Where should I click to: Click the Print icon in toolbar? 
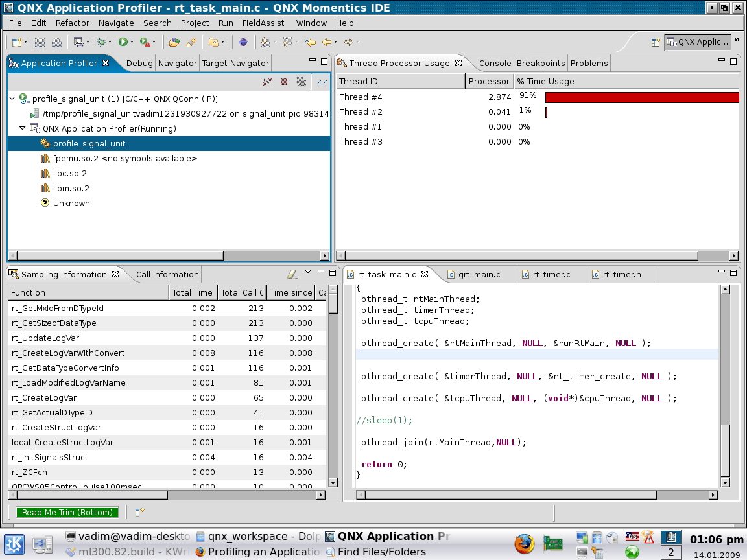56,42
